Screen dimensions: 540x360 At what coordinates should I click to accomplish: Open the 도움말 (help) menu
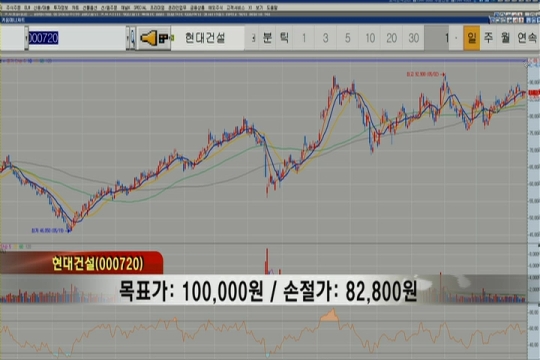coord(271,7)
